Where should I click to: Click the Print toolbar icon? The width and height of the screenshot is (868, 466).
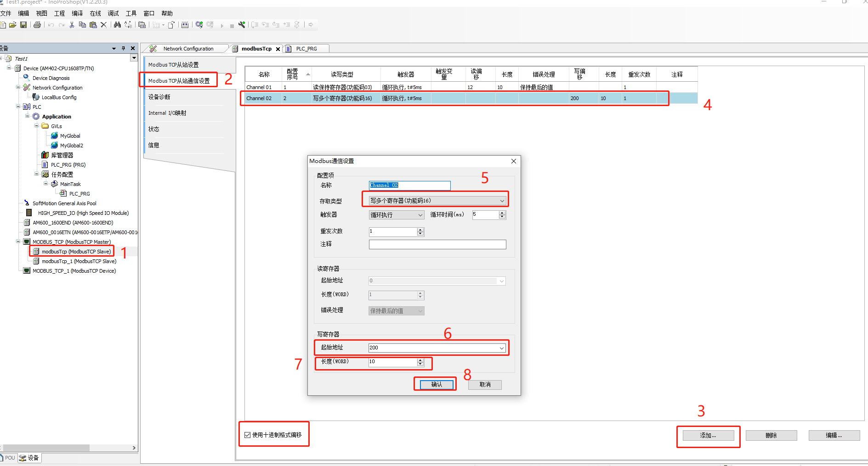pos(37,25)
